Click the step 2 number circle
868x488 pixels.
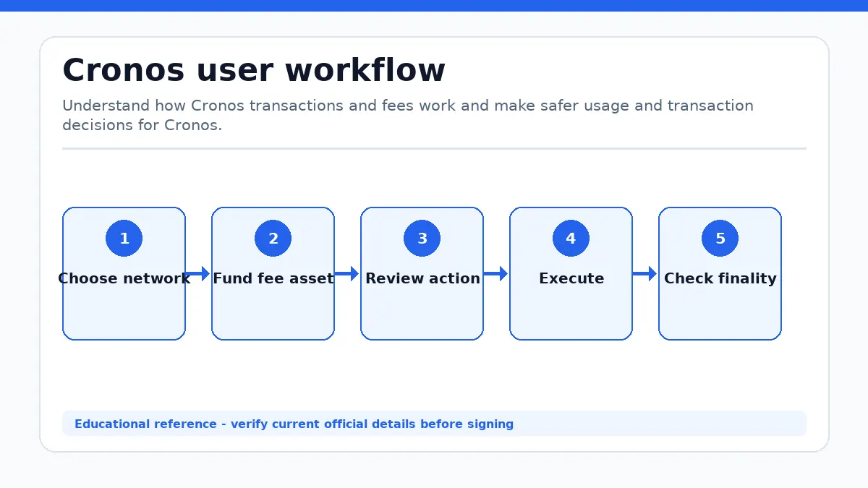pyautogui.click(x=273, y=239)
